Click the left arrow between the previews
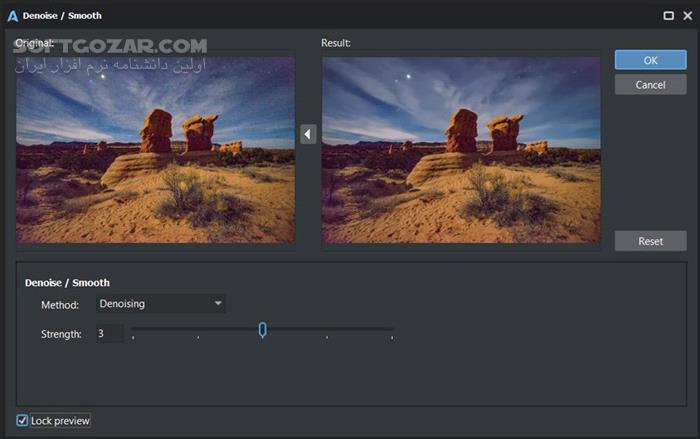 308,134
